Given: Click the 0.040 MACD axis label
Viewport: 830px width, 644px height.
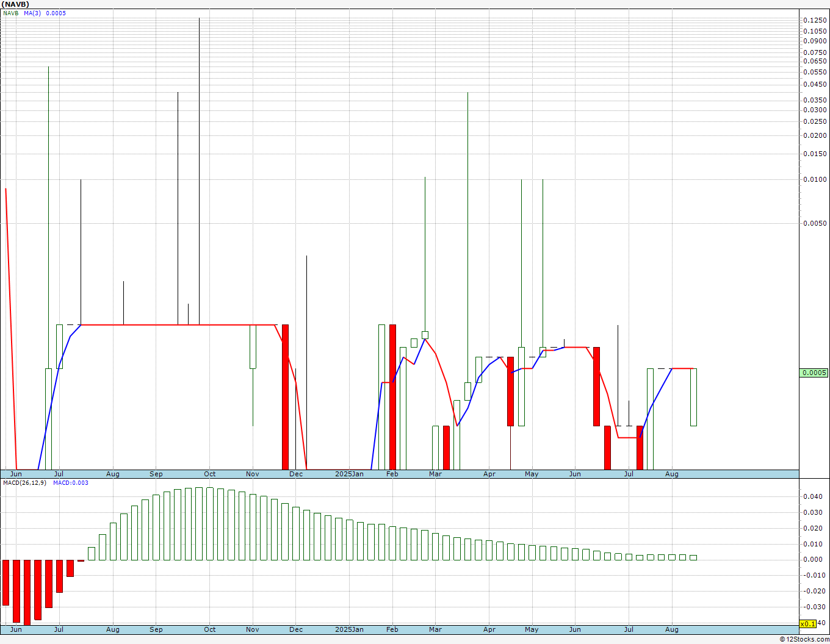Looking at the screenshot, I should click(812, 496).
